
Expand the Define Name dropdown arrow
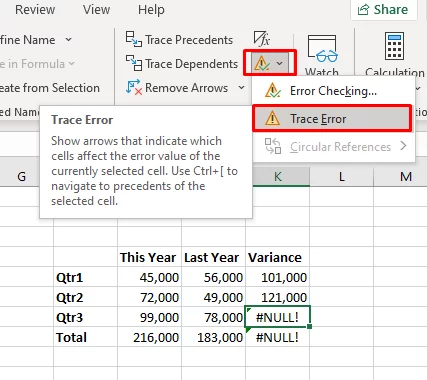(x=68, y=40)
